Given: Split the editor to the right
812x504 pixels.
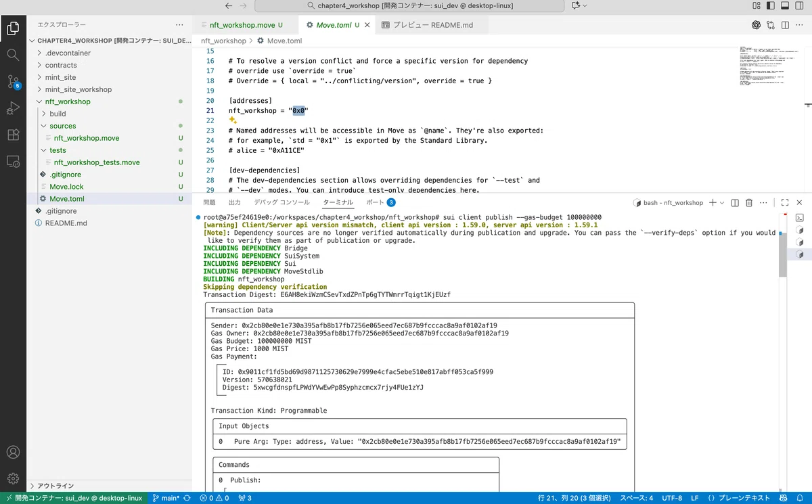Looking at the screenshot, I should [x=786, y=25].
